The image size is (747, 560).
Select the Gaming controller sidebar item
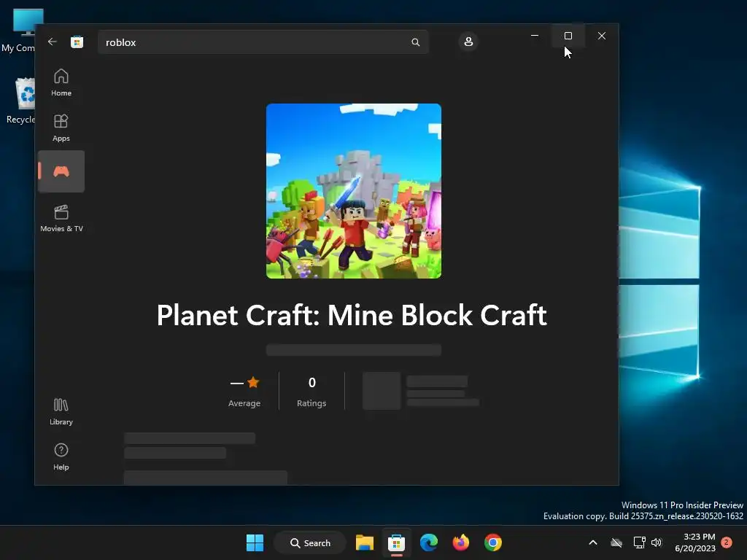pyautogui.click(x=61, y=171)
